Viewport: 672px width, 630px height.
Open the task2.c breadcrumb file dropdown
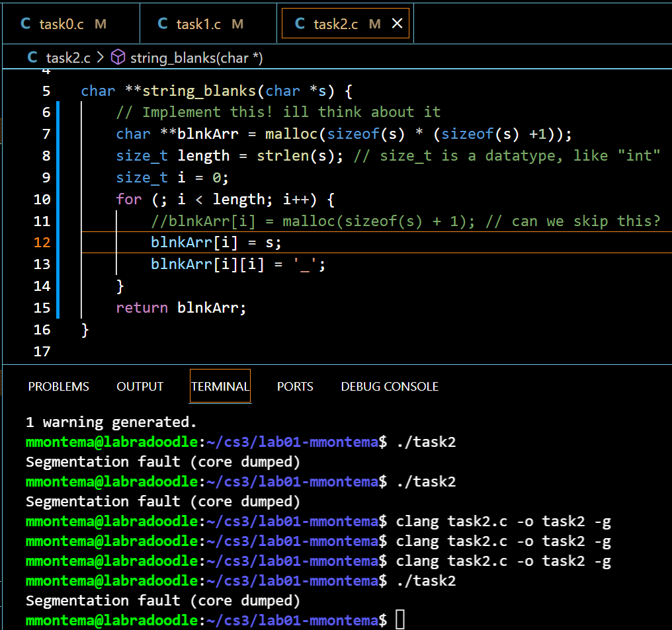[x=67, y=58]
